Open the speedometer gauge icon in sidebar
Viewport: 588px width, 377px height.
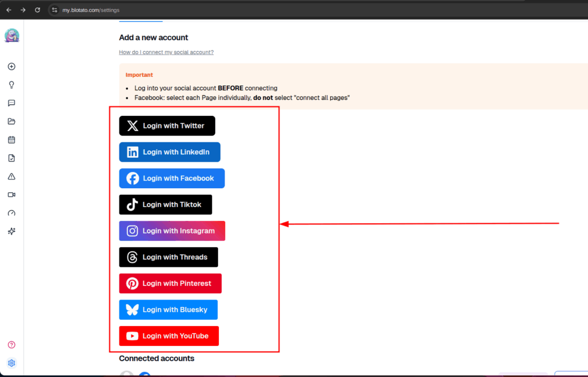[x=11, y=213]
